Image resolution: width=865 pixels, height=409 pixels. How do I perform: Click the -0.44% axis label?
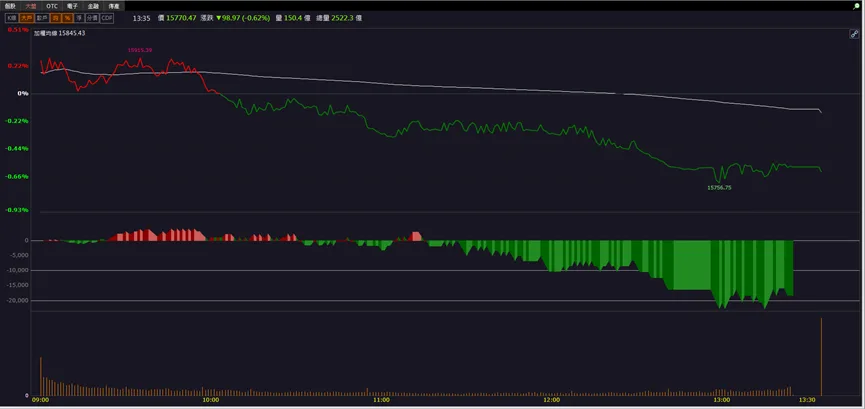[x=17, y=148]
